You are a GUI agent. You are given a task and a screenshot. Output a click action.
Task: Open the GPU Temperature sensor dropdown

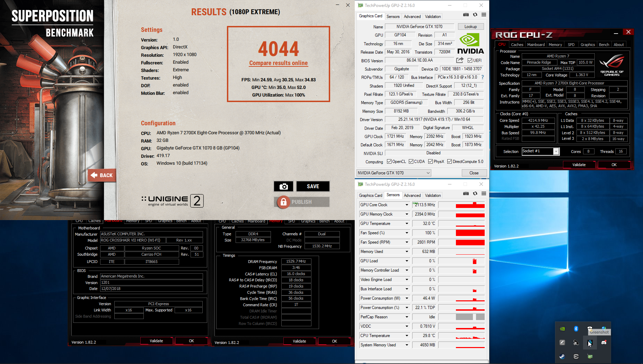[407, 224]
